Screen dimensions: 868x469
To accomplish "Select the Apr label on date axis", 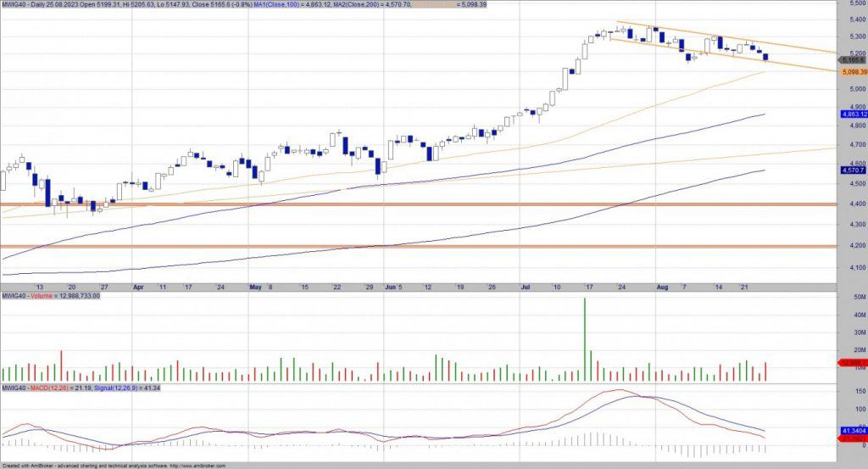I will coord(138,288).
